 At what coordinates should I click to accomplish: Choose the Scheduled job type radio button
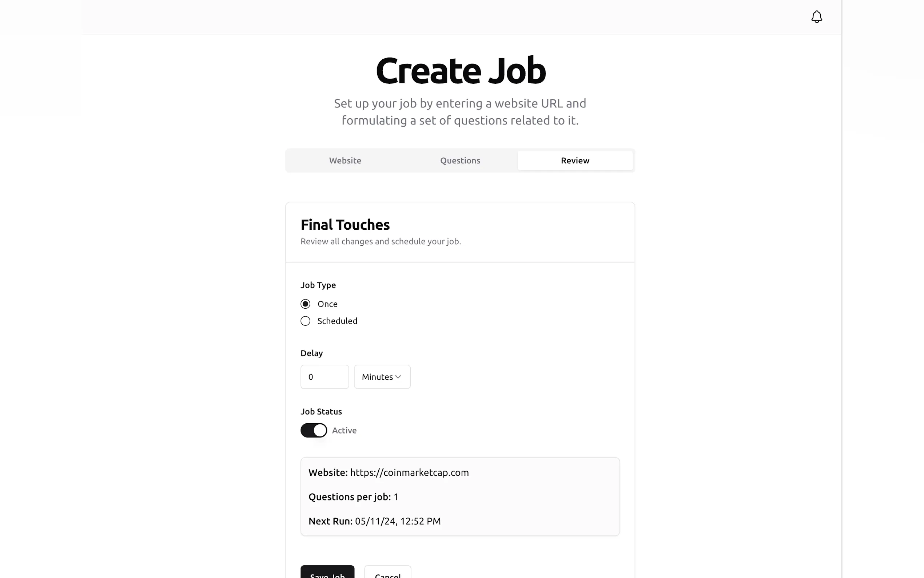(x=305, y=321)
